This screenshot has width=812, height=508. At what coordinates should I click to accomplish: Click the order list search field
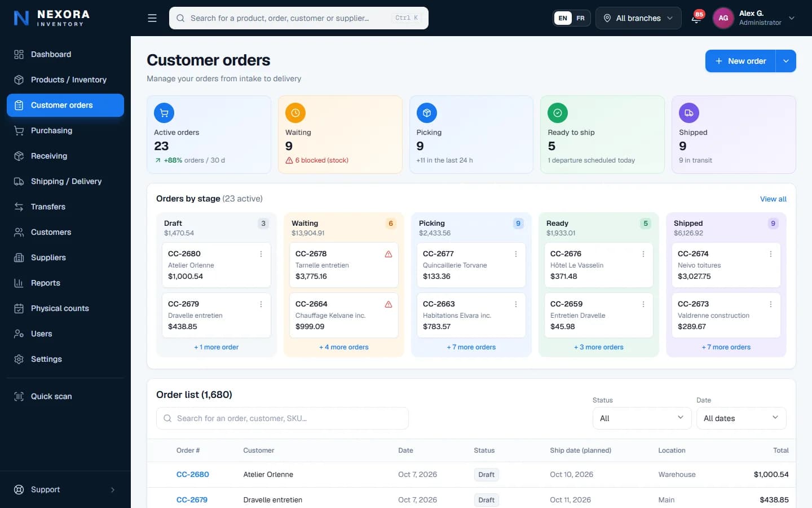click(x=283, y=418)
